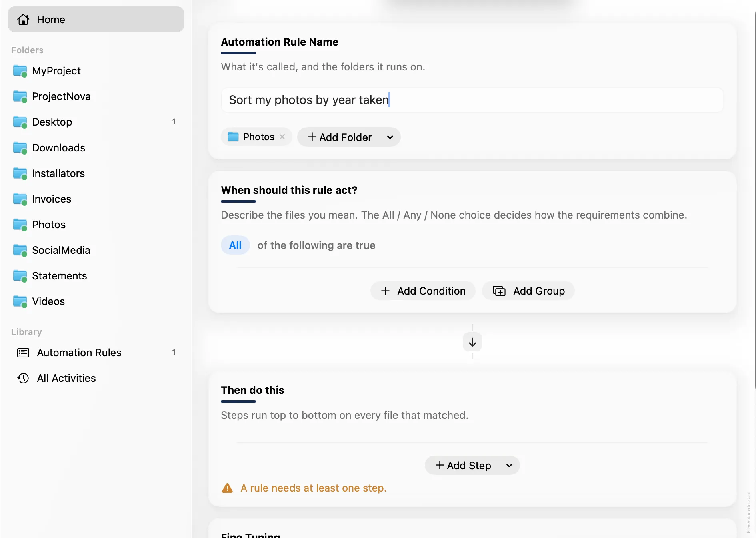Click the Installators folder icon

(x=20, y=173)
